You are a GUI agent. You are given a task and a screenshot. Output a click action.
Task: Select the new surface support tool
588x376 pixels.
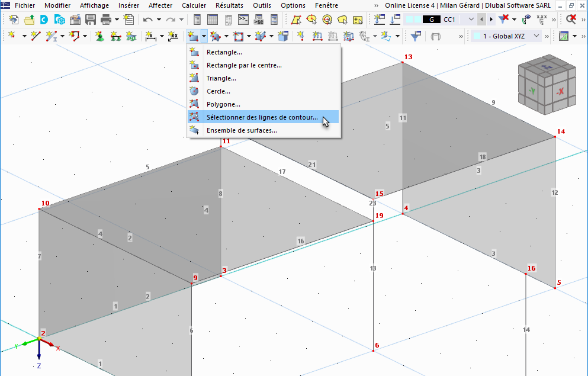tap(131, 36)
